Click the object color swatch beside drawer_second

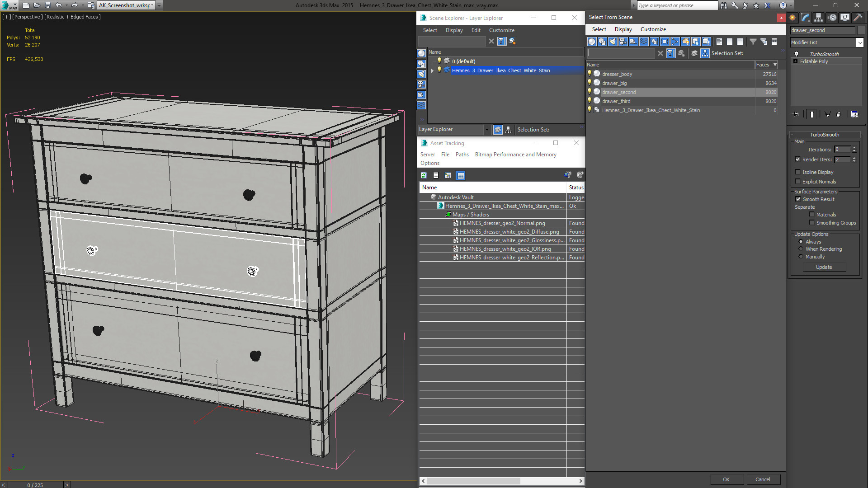[x=861, y=30]
